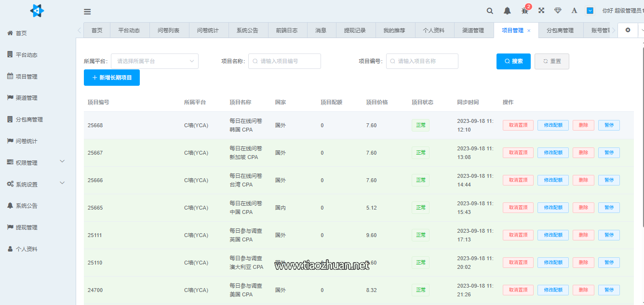Open the search magnifier in top bar
The height and width of the screenshot is (305, 644).
(490, 11)
